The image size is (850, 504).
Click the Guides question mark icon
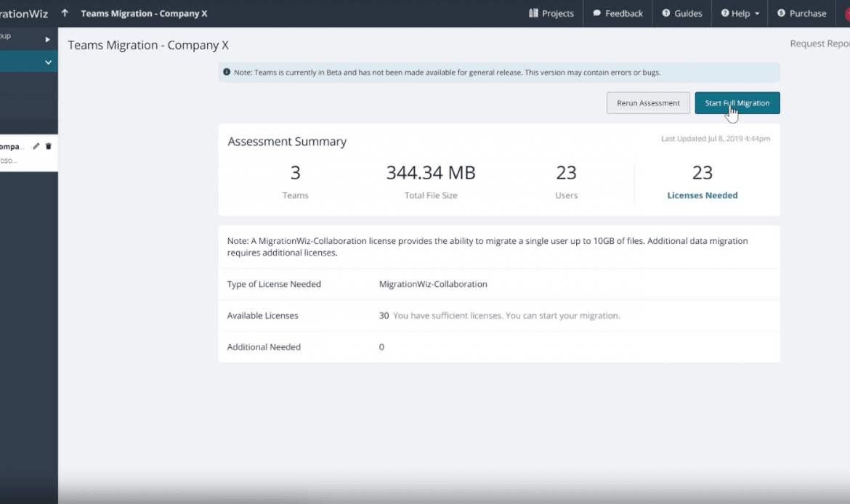point(665,13)
